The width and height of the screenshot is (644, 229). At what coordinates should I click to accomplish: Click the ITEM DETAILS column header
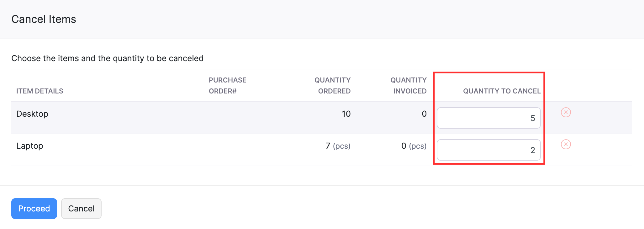click(40, 91)
